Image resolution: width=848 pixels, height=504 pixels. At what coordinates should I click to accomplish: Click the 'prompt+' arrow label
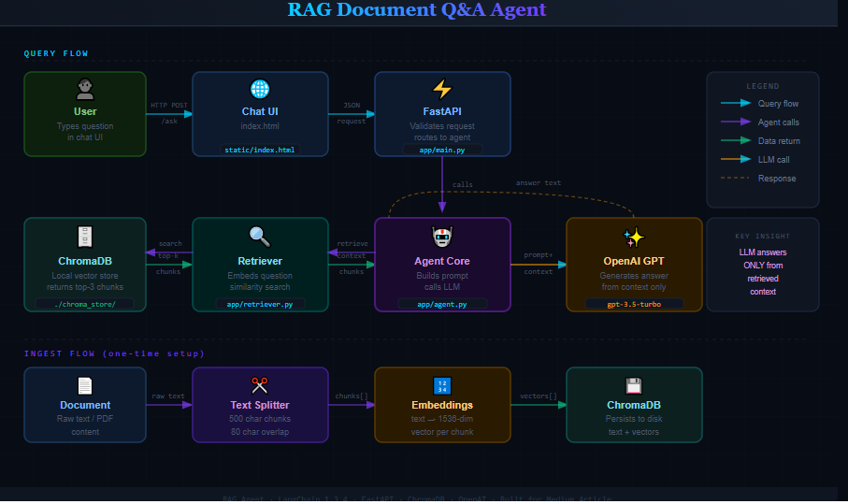point(539,255)
